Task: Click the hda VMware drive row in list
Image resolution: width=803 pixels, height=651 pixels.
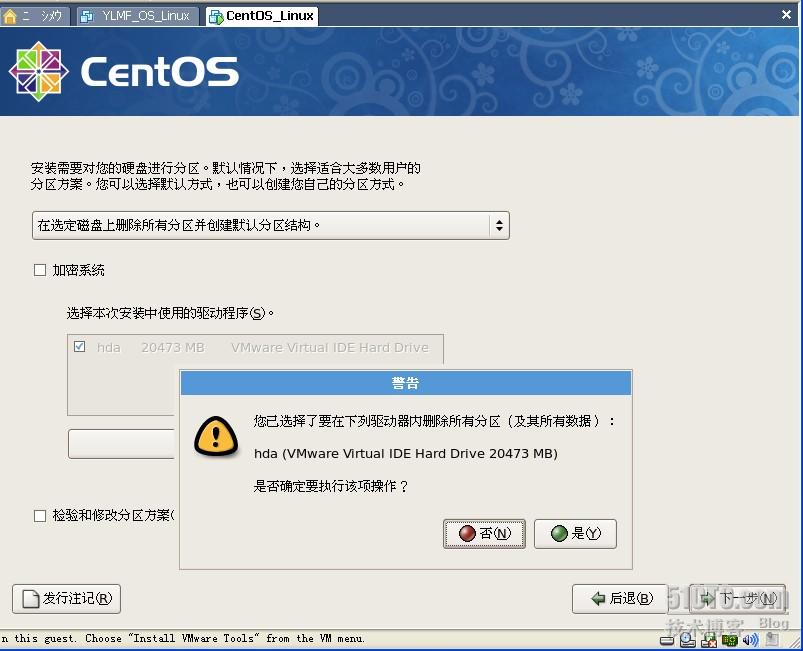Action: (255, 347)
